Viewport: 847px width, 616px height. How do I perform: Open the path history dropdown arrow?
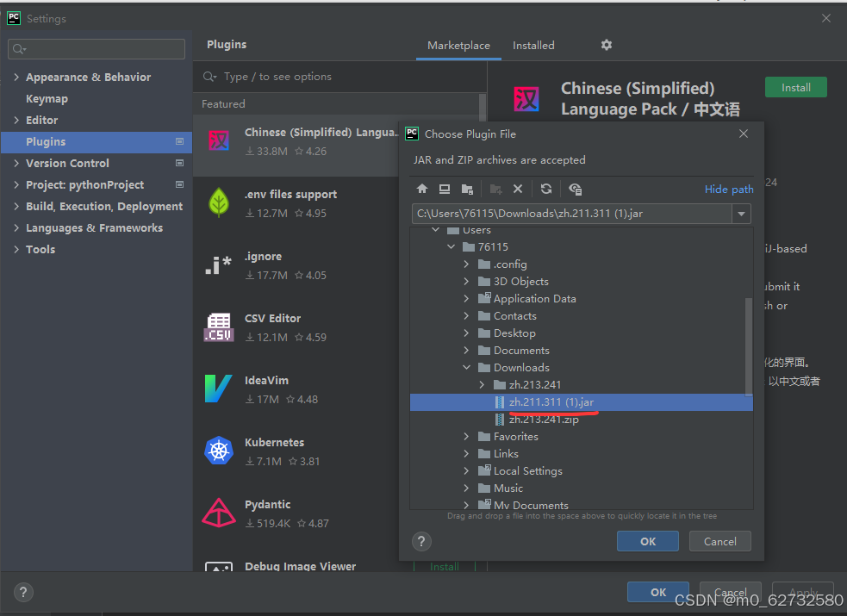742,214
